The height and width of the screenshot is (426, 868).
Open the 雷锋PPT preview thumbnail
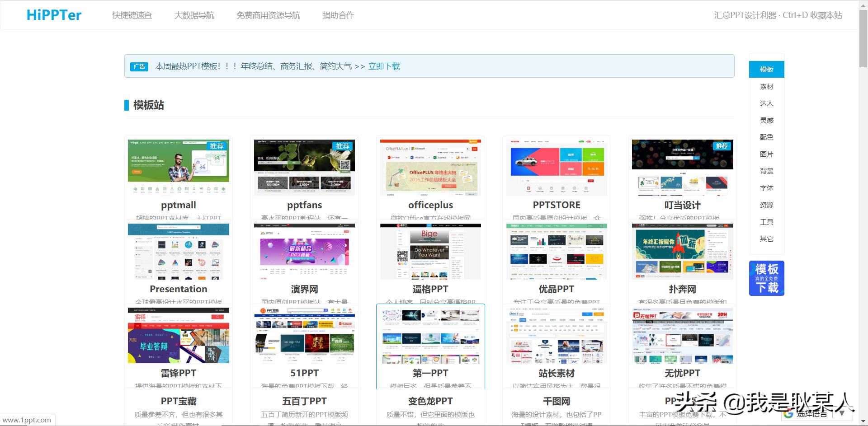tap(178, 336)
